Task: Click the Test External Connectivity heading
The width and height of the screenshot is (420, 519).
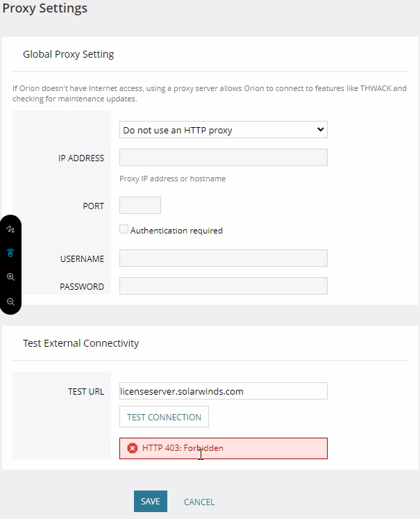Action: click(81, 343)
